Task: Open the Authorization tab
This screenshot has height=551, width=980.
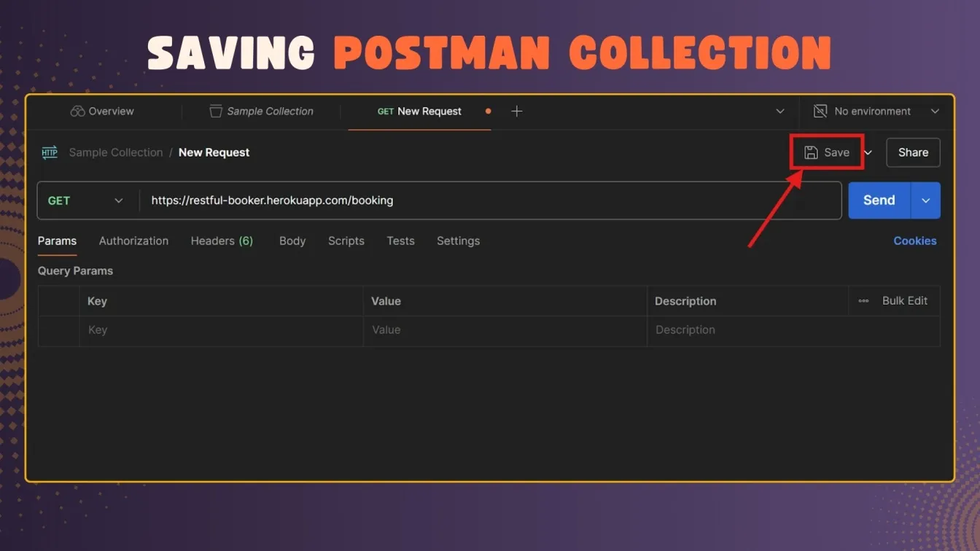Action: coord(133,241)
